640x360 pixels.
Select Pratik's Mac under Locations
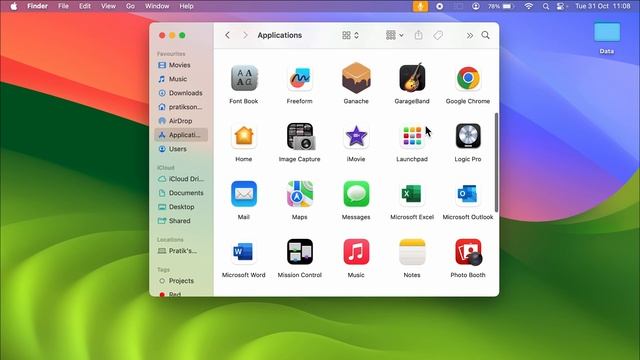point(181,251)
